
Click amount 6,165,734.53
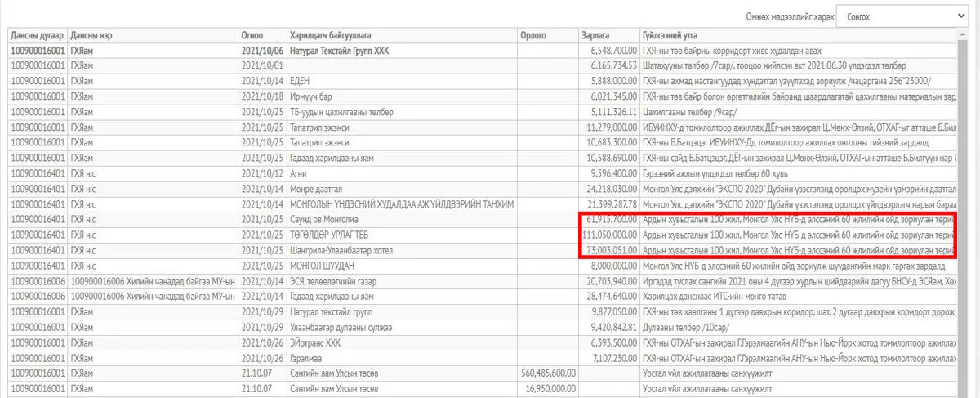tap(612, 65)
